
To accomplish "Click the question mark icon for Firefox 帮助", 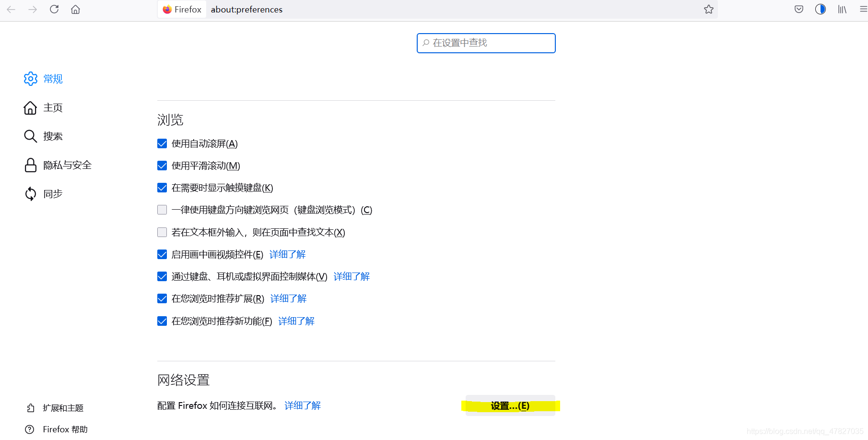I will (30, 429).
